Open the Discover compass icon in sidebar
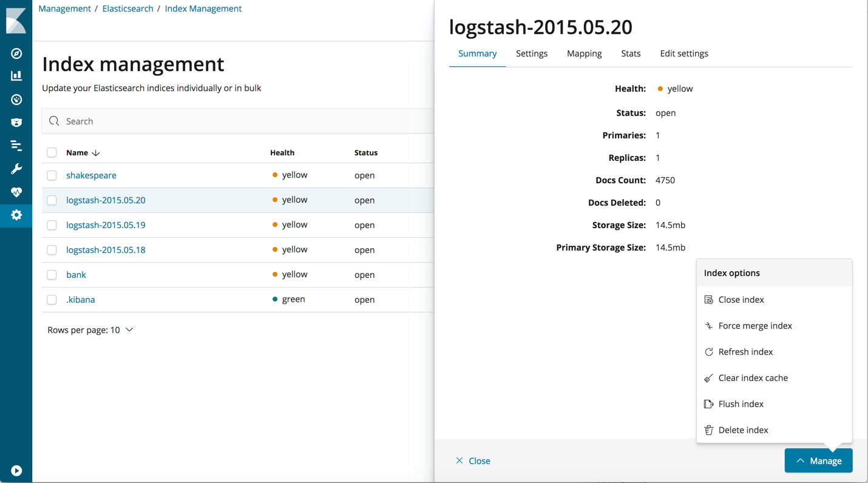This screenshot has width=868, height=483. coord(16,53)
